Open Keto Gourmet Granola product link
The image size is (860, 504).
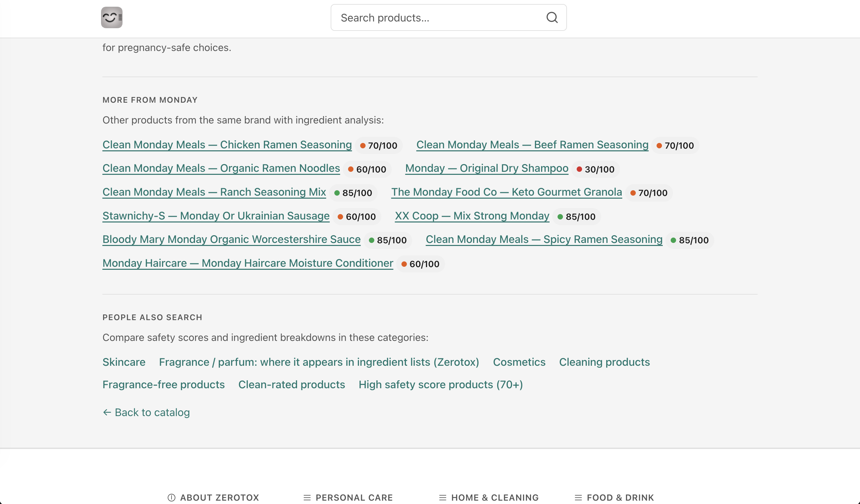tap(507, 192)
